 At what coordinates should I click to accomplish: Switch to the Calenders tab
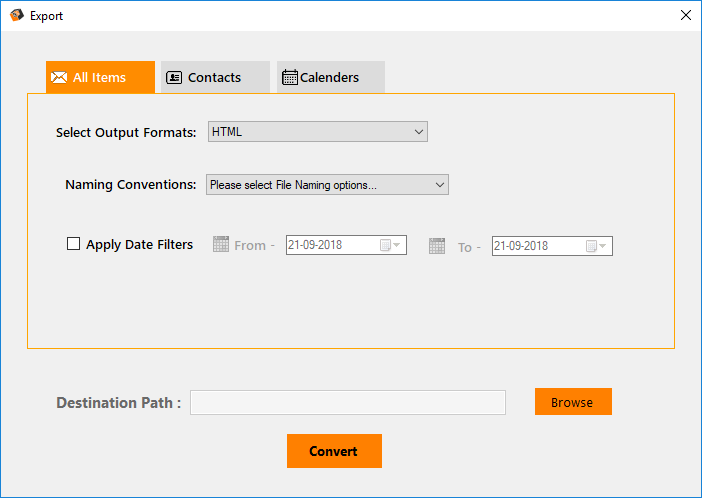point(330,77)
